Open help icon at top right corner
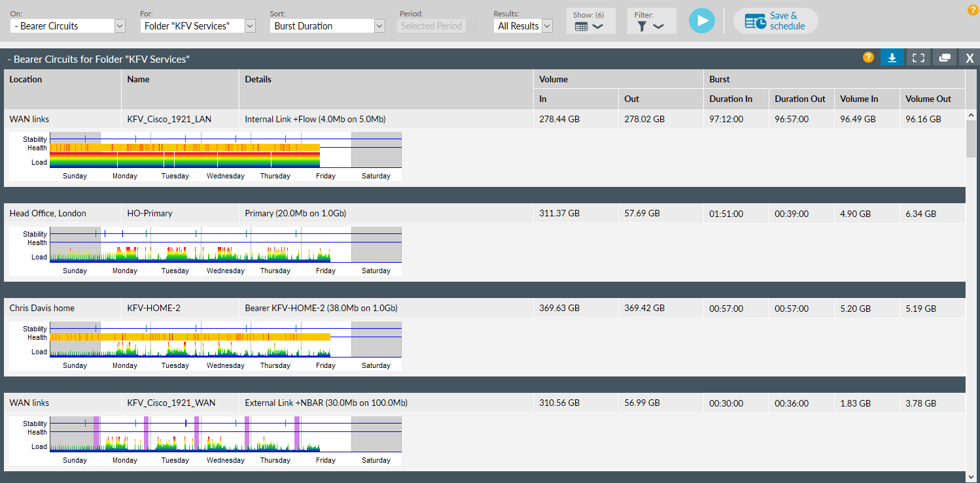 (973, 10)
